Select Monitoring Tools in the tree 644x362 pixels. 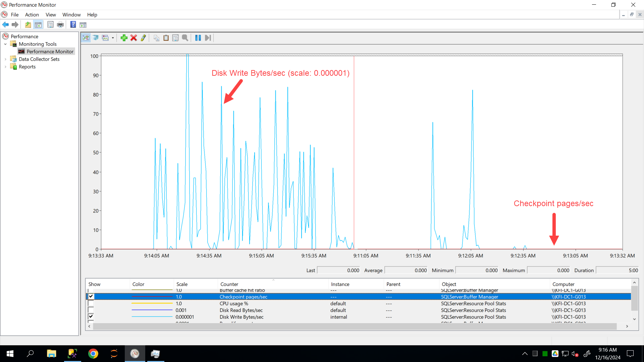click(38, 44)
